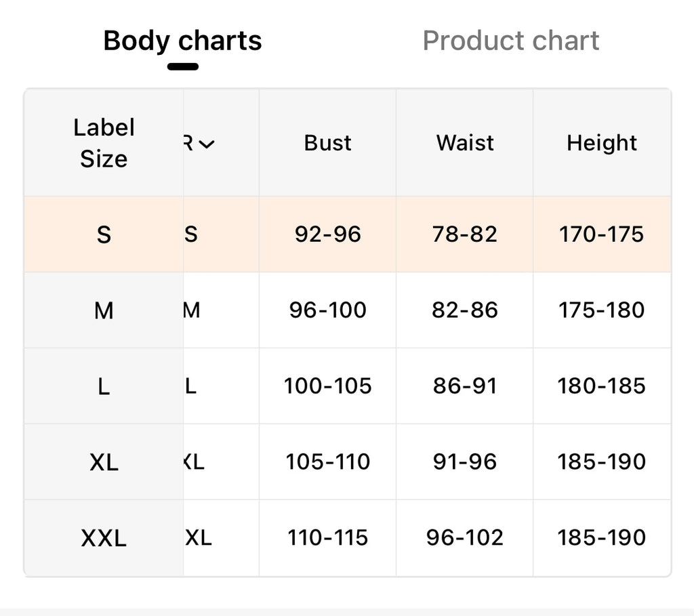Select the M label size row
694x616 pixels.
104,310
